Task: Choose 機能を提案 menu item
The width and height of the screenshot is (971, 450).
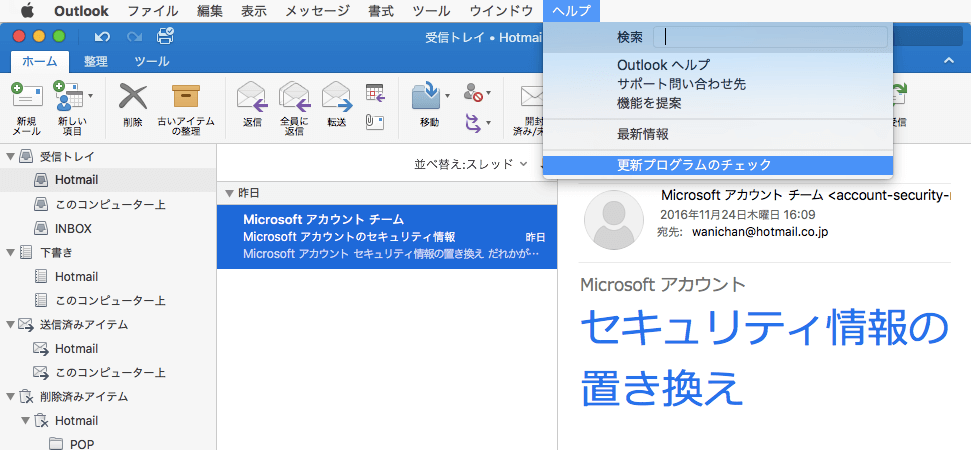Action: click(x=718, y=103)
